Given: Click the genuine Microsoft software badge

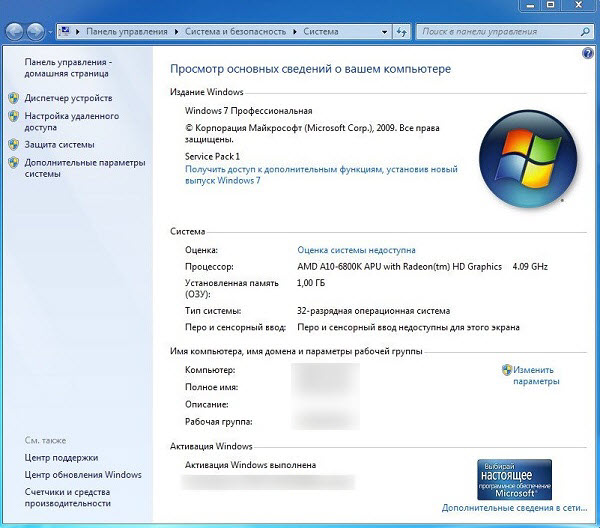Looking at the screenshot, I should click(514, 479).
